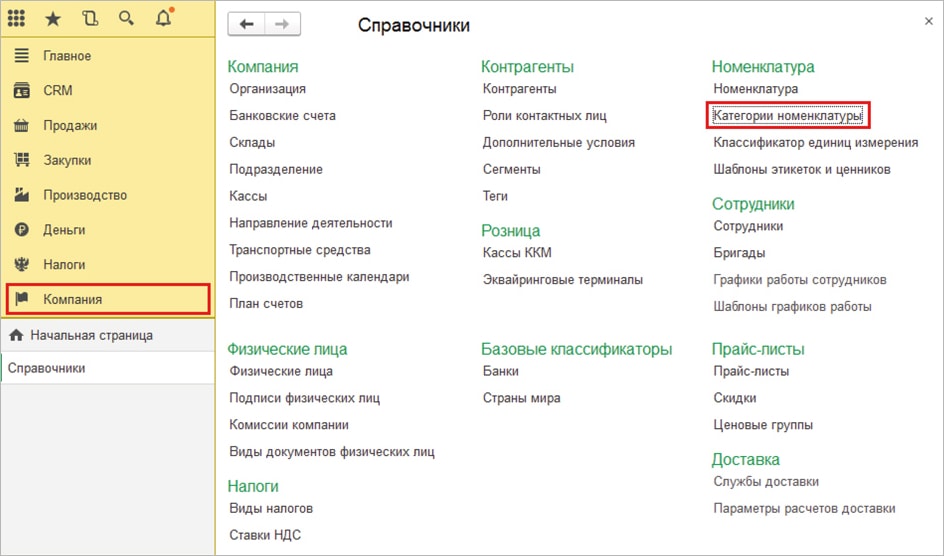Viewport: 944px width, 556px height.
Task: Open the Деньги section
Action: [64, 230]
